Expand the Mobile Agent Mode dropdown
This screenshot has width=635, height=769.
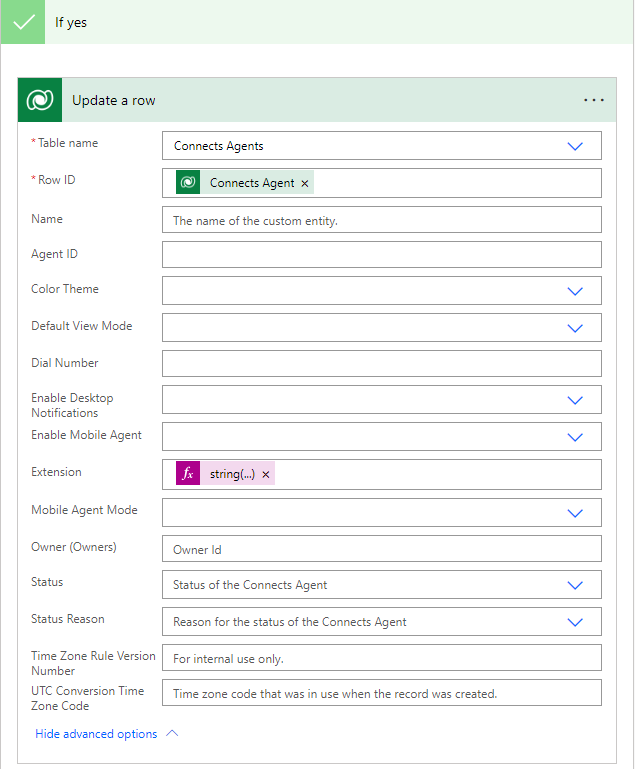(x=575, y=513)
